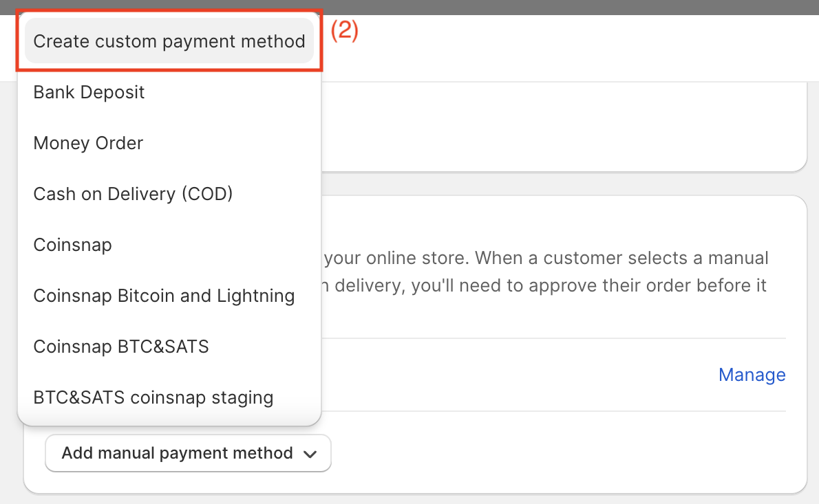Click the last option in the payment list
The width and height of the screenshot is (819, 504).
pyautogui.click(x=153, y=397)
